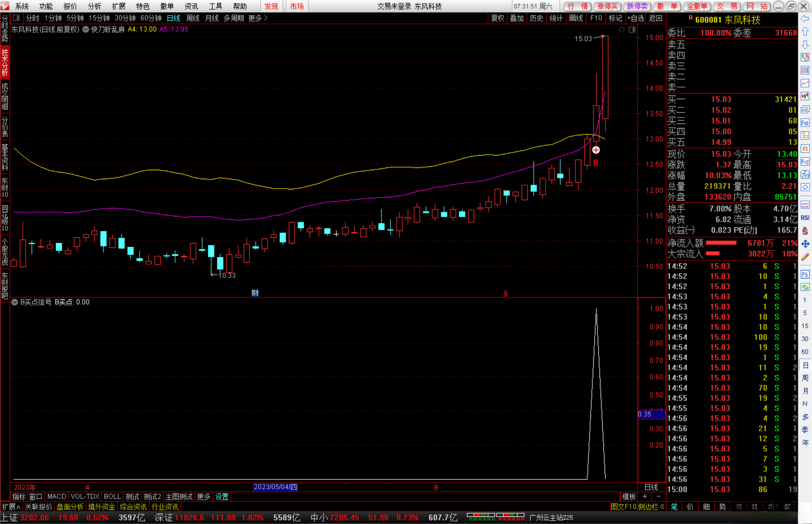Click the candlestick chart sidebar icon
This screenshot has height=524, width=812.
coord(805,97)
